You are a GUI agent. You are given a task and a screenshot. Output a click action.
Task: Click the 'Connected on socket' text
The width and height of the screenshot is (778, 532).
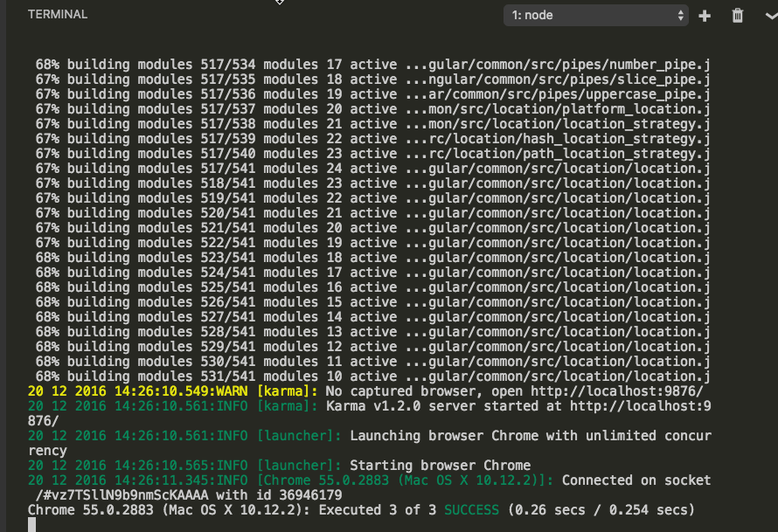point(636,480)
